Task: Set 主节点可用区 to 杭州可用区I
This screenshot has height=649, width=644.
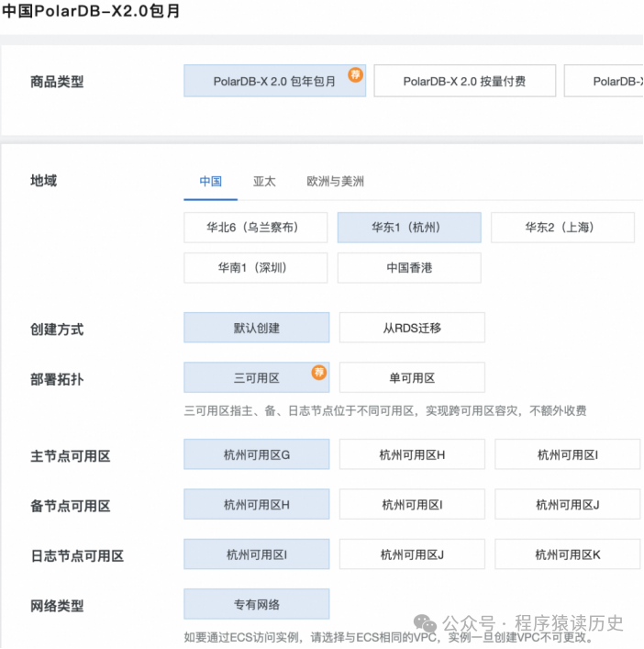Action: coord(568,454)
